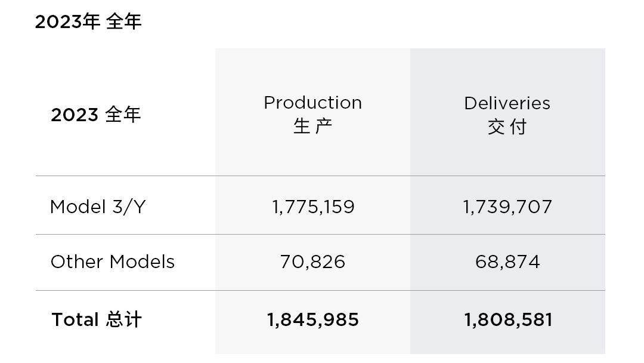Click Other Models deliveries value 68,874
This screenshot has width=644, height=363.
(x=507, y=262)
